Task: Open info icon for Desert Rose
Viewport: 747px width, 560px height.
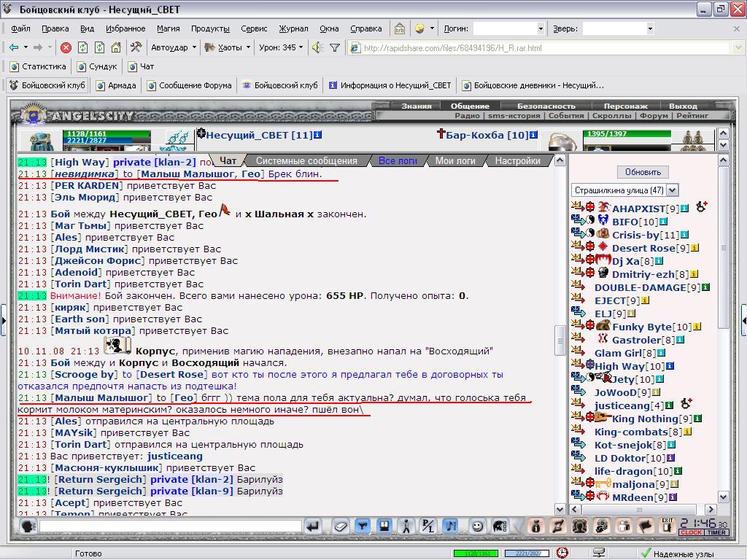Action: [694, 248]
